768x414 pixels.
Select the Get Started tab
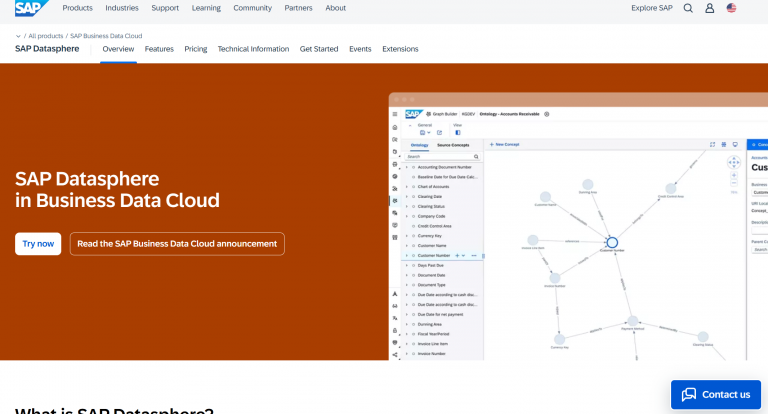coord(319,49)
